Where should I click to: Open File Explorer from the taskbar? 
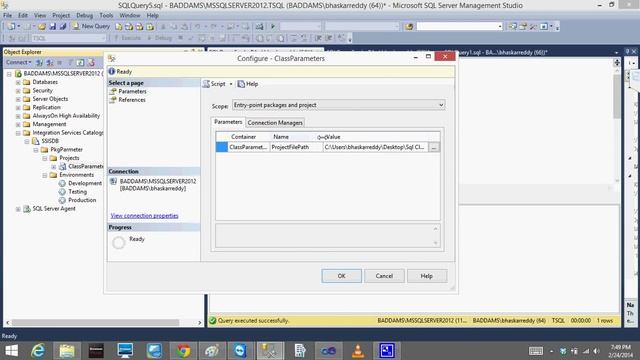pos(67,351)
